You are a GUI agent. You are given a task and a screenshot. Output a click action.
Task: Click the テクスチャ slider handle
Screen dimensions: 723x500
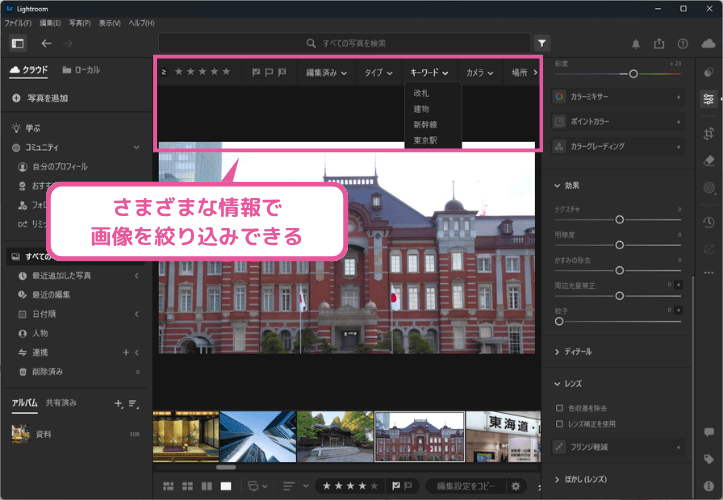pos(620,218)
